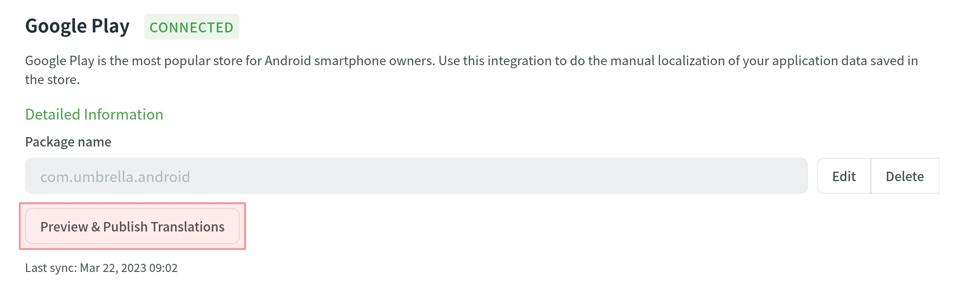Click the Preview & Publish Translations button
This screenshot has height=307, width=980.
132,227
